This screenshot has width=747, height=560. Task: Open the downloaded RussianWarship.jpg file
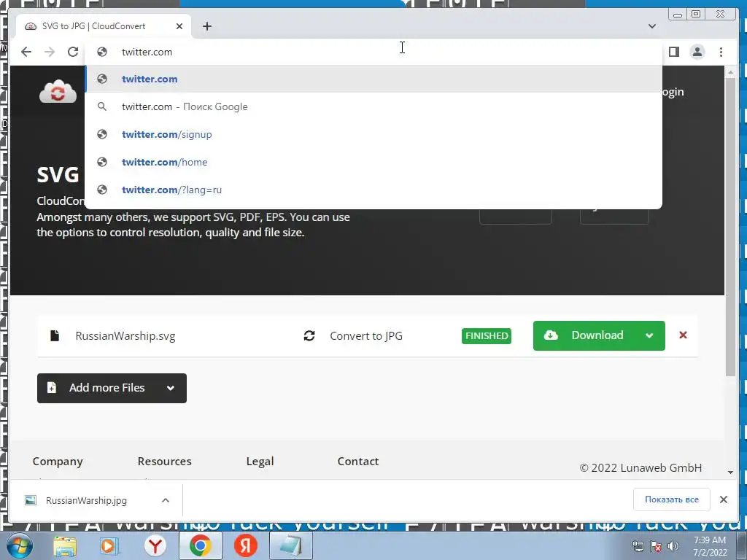coord(86,500)
